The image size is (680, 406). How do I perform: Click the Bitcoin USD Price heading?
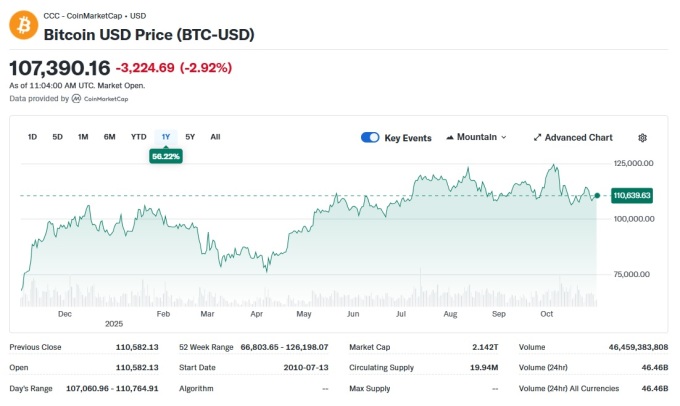[x=149, y=35]
